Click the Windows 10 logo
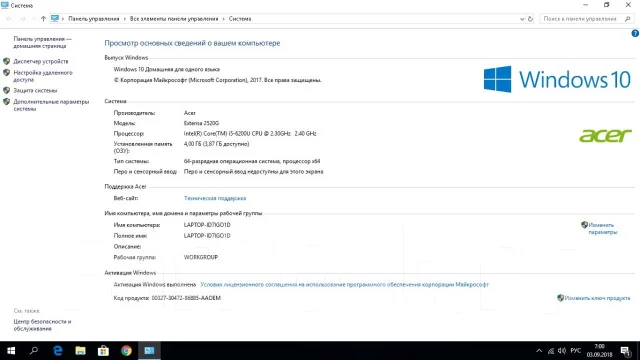This screenshot has width=640, height=360. 557,79
